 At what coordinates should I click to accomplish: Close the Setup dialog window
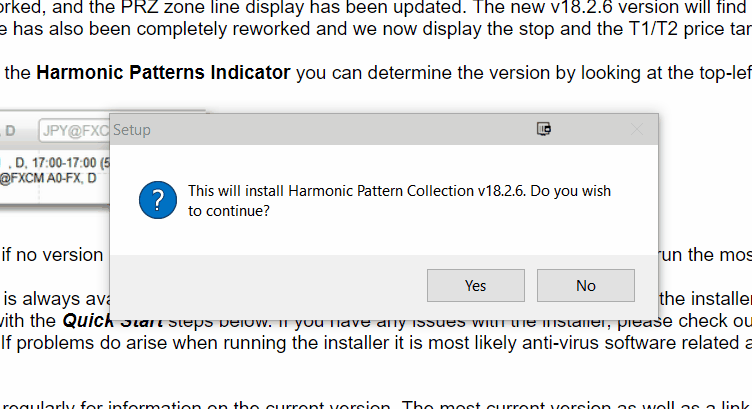click(636, 129)
